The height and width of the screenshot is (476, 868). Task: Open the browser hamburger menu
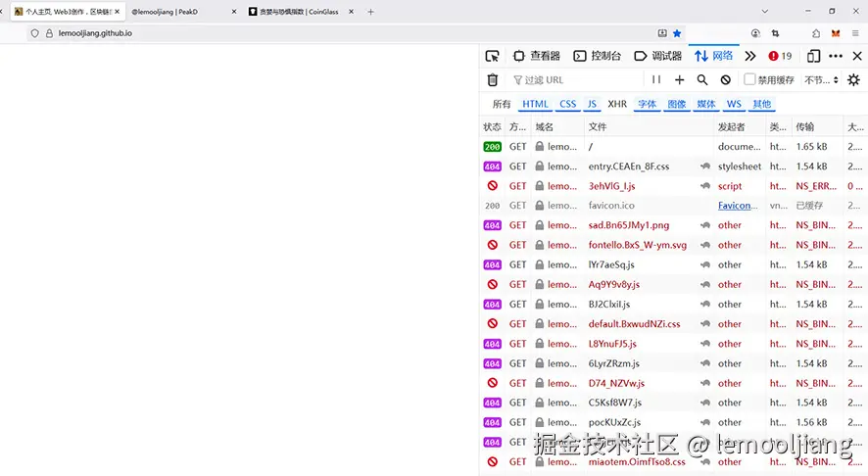(856, 33)
